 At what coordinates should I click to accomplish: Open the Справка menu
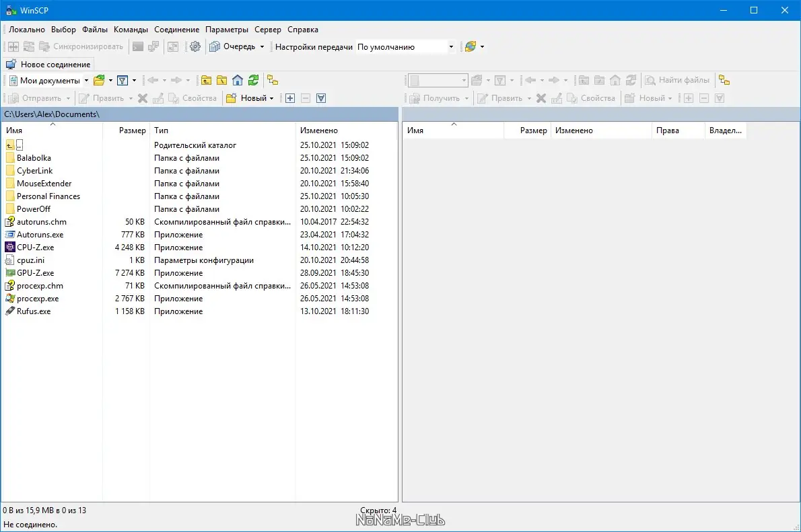tap(302, 30)
